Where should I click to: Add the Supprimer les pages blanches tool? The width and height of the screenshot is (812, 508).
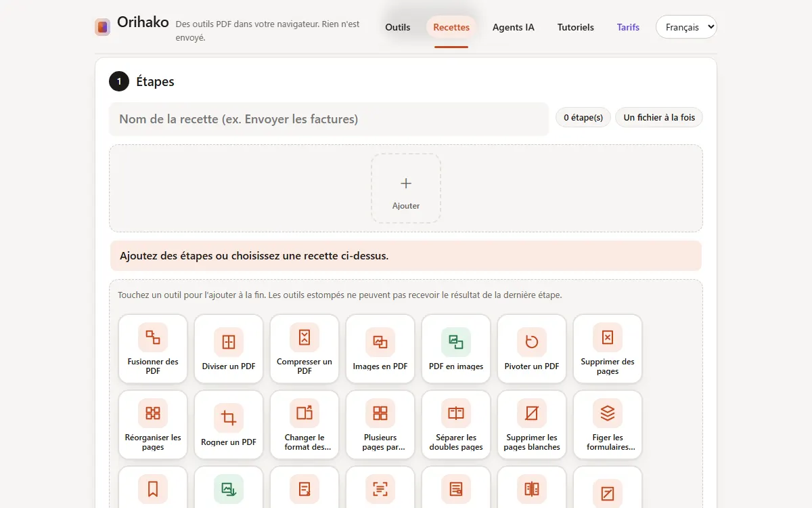click(532, 425)
